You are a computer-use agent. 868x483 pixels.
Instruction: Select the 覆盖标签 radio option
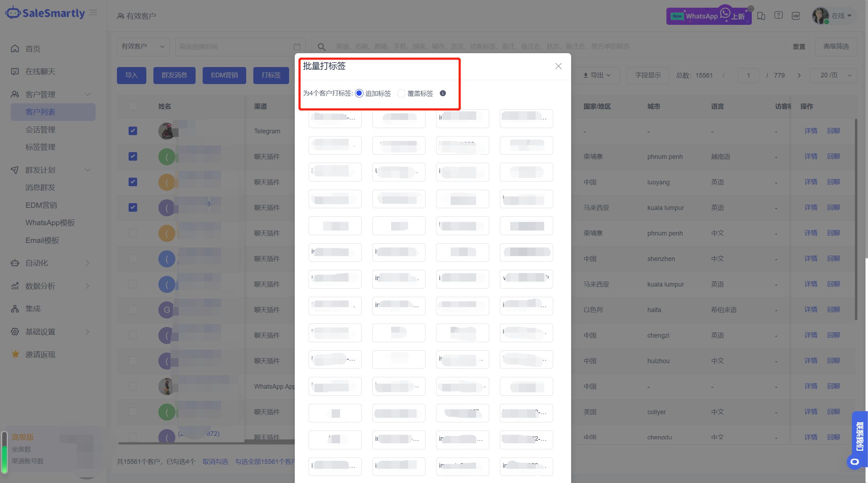point(401,93)
